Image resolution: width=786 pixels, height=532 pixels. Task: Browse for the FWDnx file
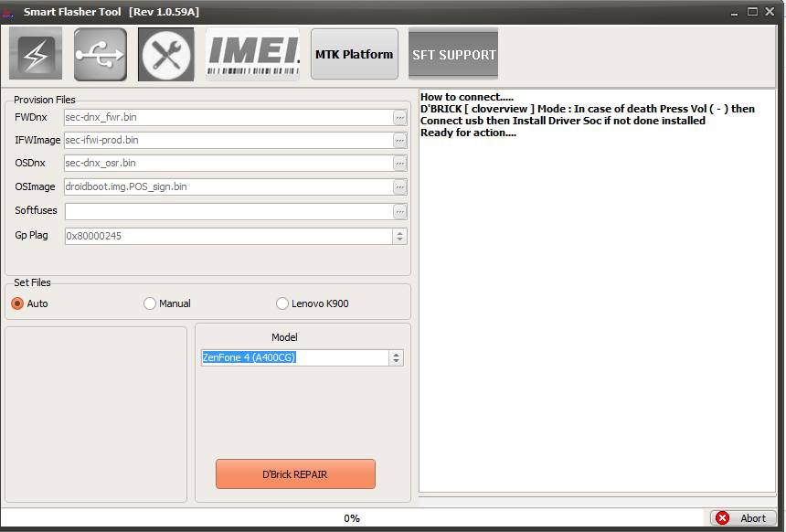(x=399, y=116)
